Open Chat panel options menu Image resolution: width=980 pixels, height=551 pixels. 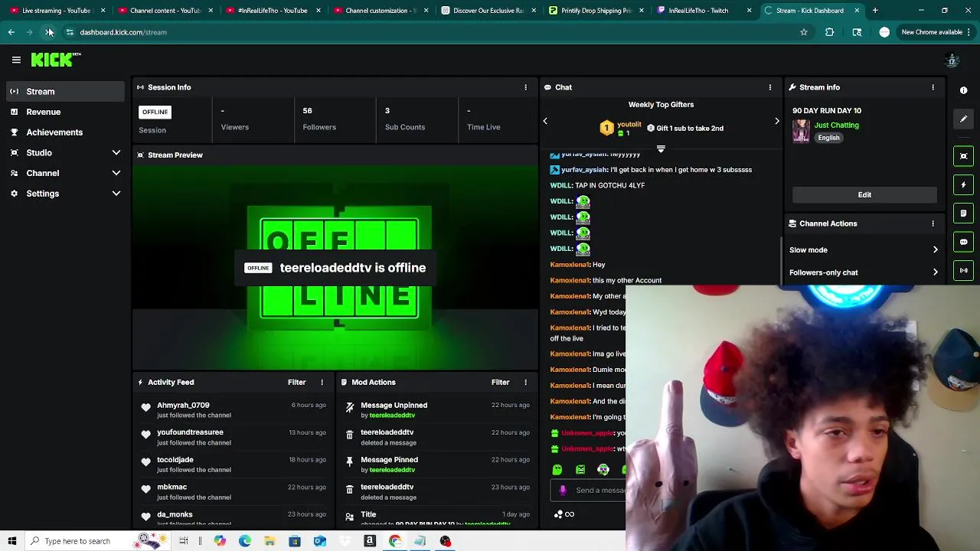click(x=770, y=87)
